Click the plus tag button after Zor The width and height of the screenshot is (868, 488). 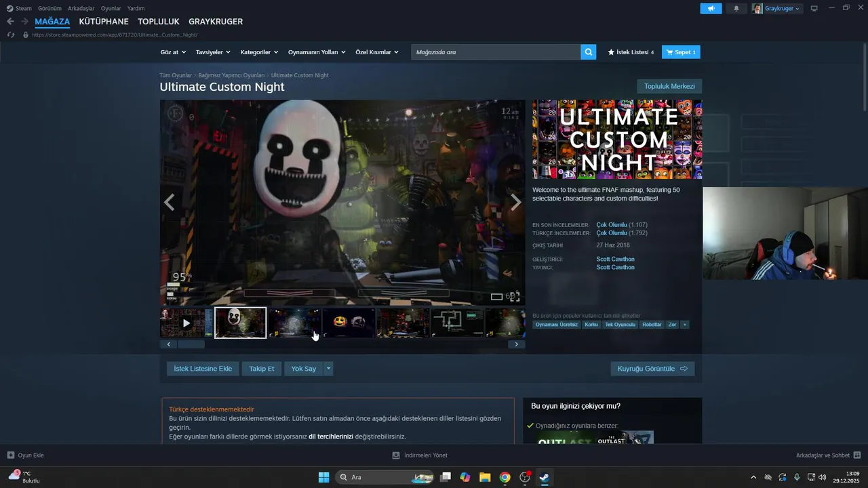click(x=685, y=325)
